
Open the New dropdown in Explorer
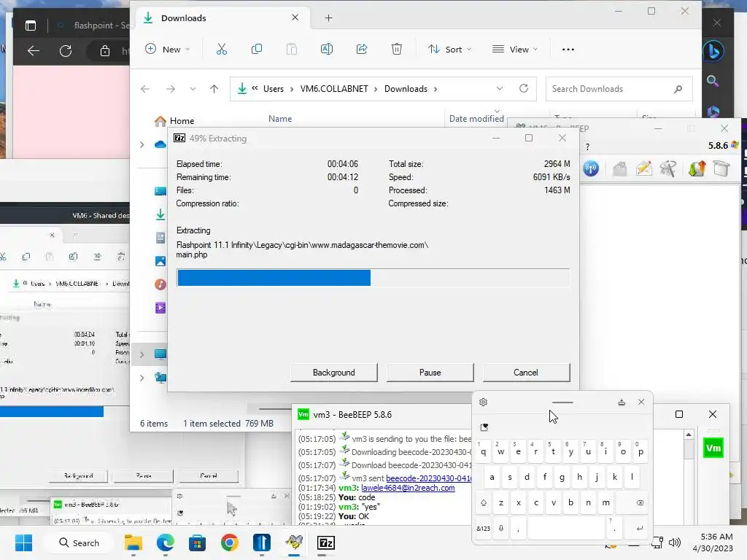(x=168, y=49)
